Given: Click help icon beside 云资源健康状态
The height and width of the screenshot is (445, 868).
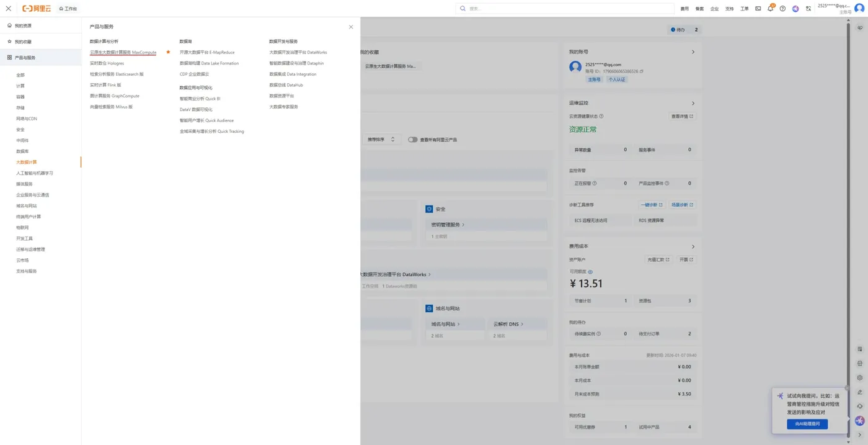Looking at the screenshot, I should pos(601,116).
